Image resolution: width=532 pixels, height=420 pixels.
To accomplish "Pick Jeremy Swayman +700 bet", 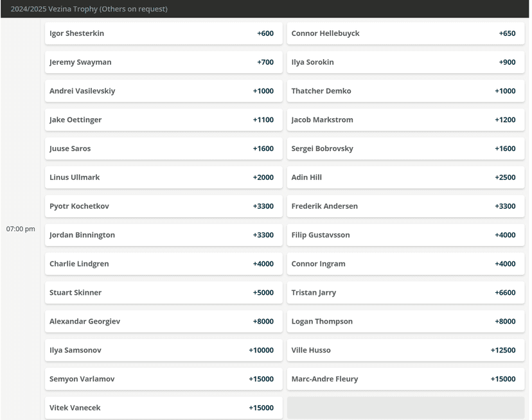I will pyautogui.click(x=164, y=62).
